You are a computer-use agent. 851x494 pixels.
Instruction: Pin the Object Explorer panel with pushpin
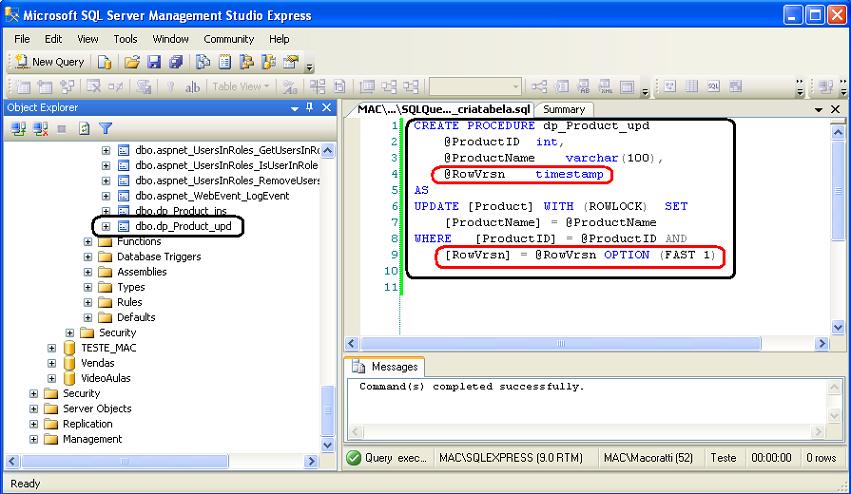coord(309,108)
